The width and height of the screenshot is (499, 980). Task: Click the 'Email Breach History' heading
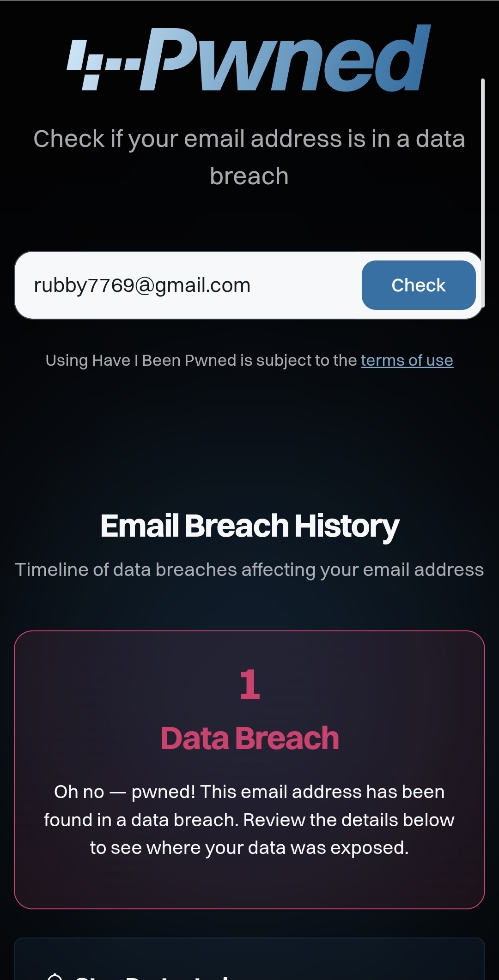(249, 526)
